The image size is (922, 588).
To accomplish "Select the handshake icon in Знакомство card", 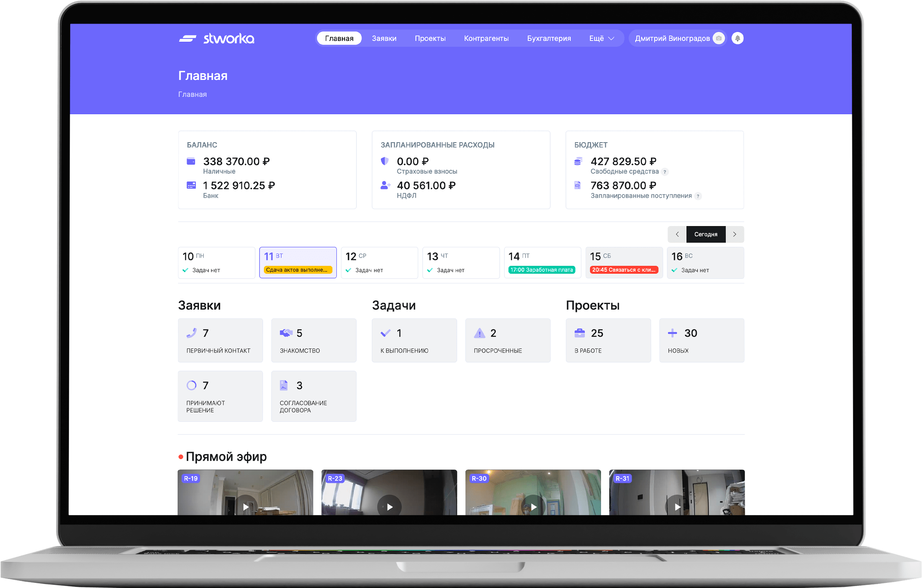I will (x=286, y=333).
